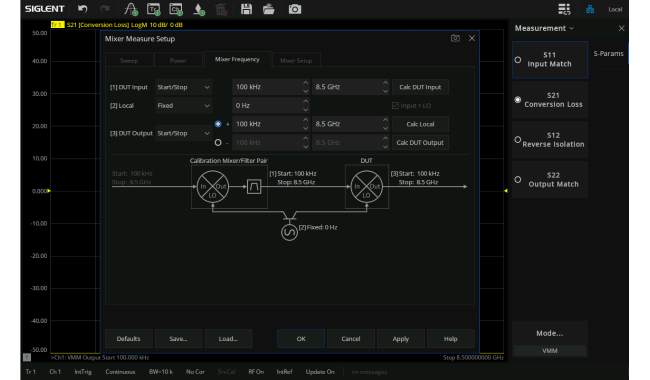Switch to the Sweep tab
Image resolution: width=650 pixels, height=380 pixels.
(129, 61)
